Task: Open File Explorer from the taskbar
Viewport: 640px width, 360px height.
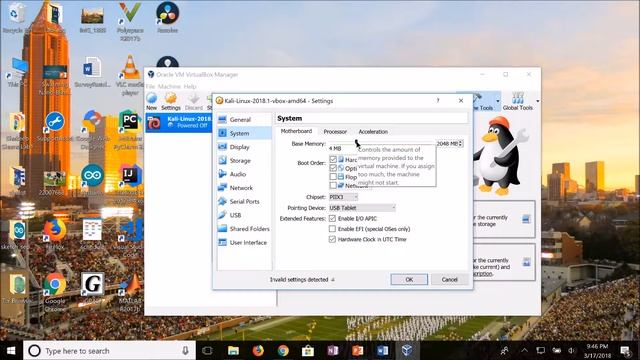Action: [233, 351]
